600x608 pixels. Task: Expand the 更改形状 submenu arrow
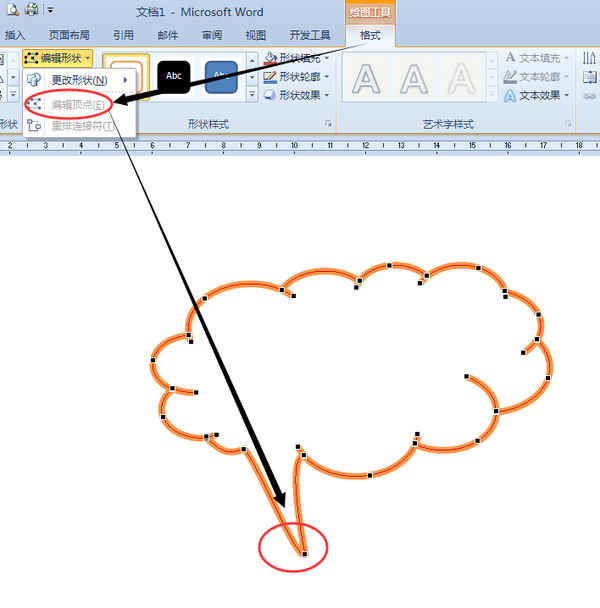click(125, 80)
